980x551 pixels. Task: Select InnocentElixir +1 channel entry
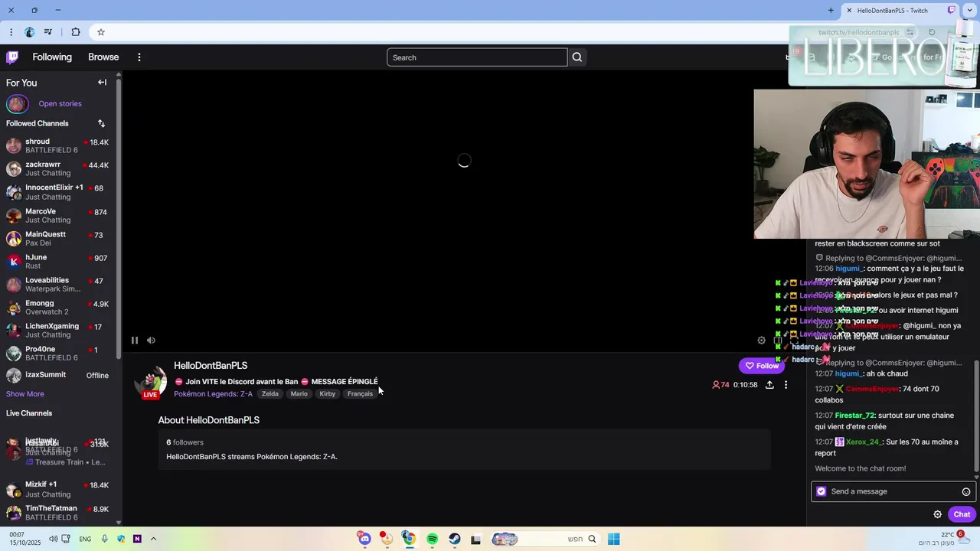click(x=58, y=192)
